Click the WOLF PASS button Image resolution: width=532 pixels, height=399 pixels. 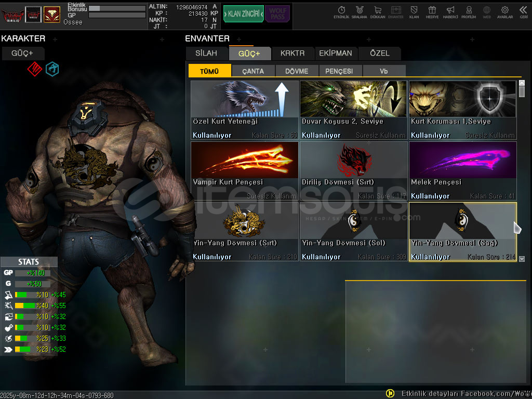(277, 14)
